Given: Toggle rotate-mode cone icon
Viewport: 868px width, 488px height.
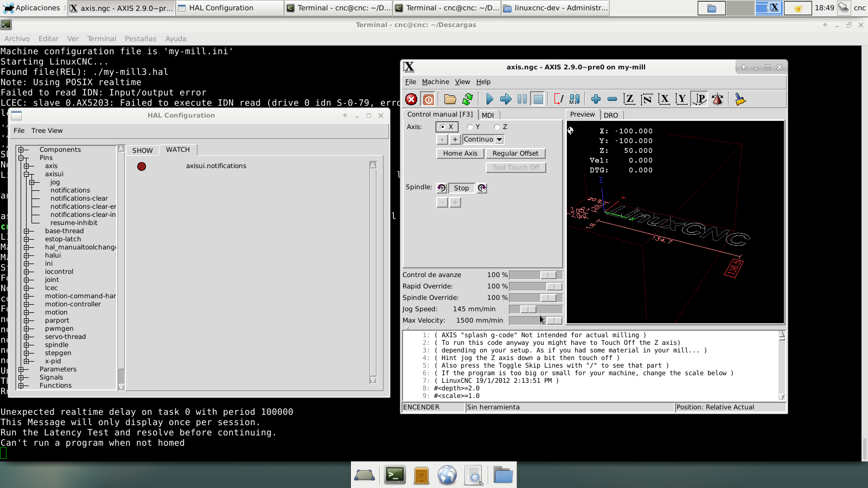Looking at the screenshot, I should click(717, 99).
